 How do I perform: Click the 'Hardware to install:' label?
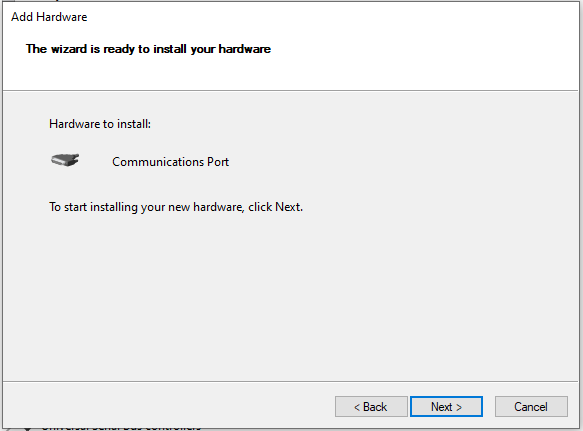[x=100, y=124]
